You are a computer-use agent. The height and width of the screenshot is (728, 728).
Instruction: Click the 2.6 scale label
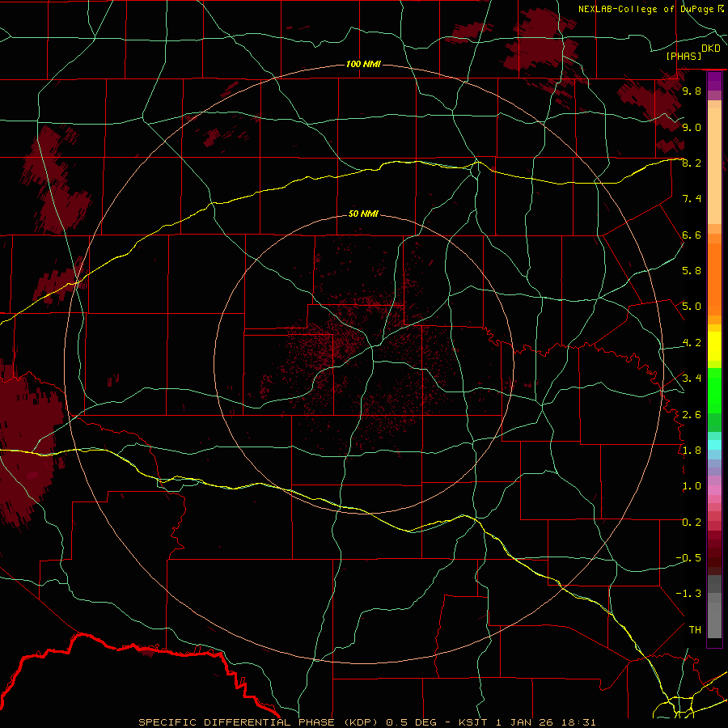[x=692, y=414]
